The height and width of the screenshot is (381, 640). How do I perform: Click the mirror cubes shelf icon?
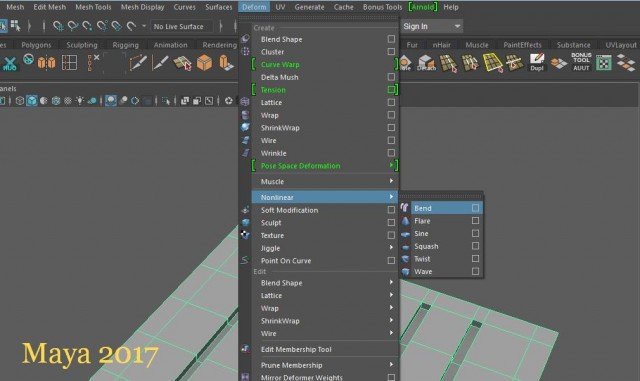click(x=46, y=62)
